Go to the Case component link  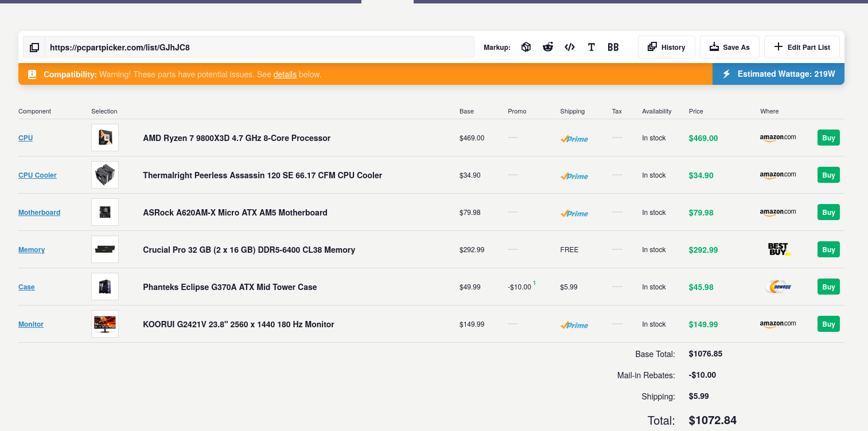(x=26, y=287)
